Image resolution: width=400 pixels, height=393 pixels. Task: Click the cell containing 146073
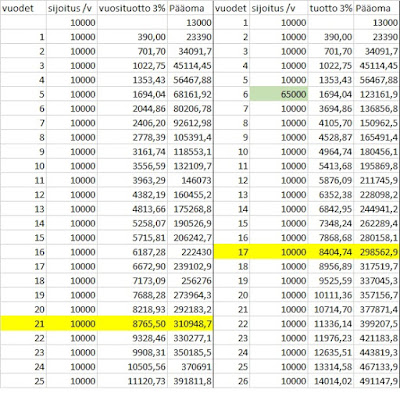pos(190,180)
